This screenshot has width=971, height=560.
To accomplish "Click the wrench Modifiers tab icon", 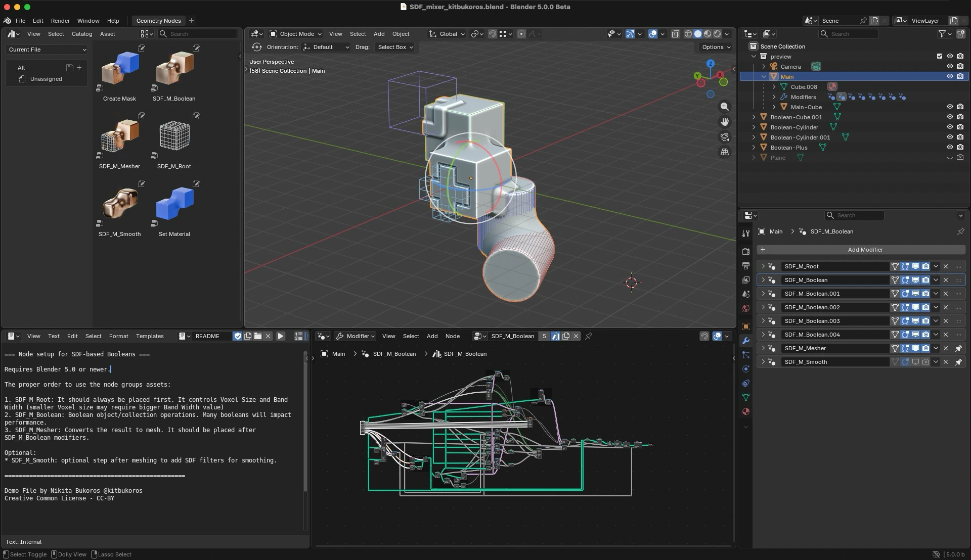I will (x=746, y=341).
